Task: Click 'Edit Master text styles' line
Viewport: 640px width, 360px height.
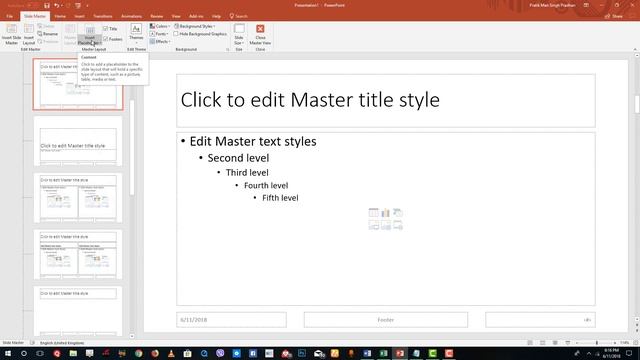Action: coord(253,141)
